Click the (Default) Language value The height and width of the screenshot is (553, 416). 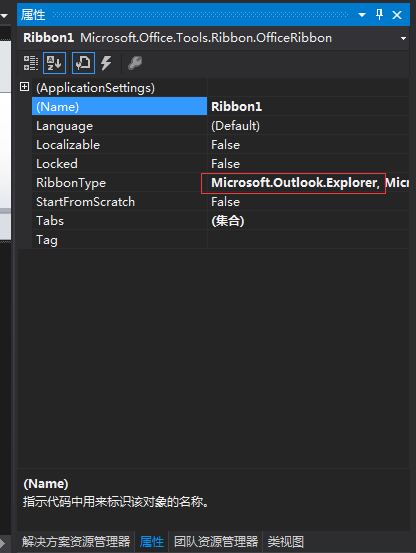click(x=308, y=126)
